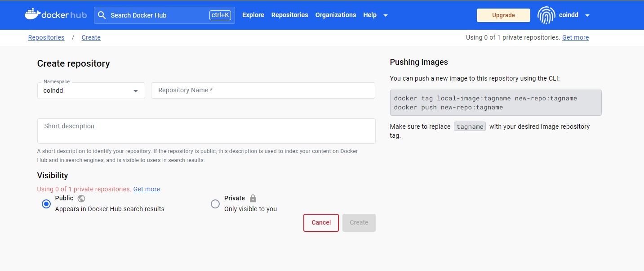Click the globe icon beside Public

[81, 198]
